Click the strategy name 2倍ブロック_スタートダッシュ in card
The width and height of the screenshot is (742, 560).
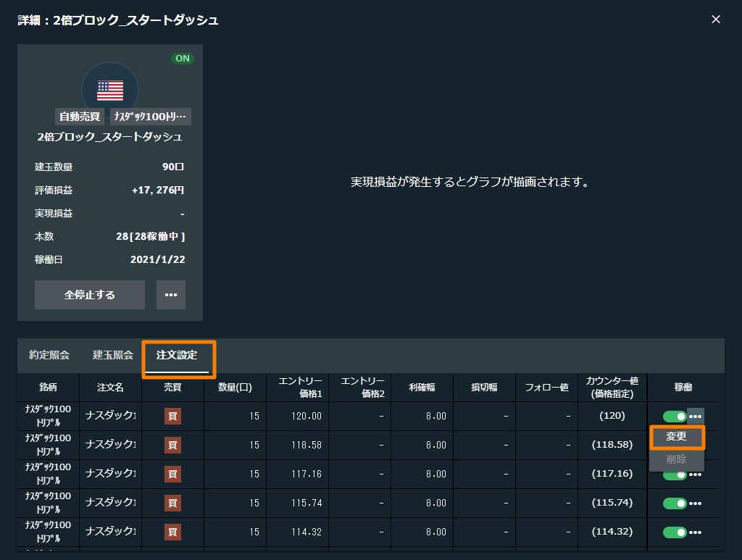(110, 137)
